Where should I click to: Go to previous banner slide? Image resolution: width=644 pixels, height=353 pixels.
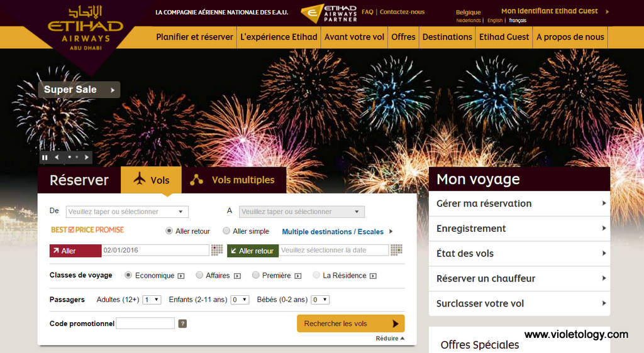[57, 158]
